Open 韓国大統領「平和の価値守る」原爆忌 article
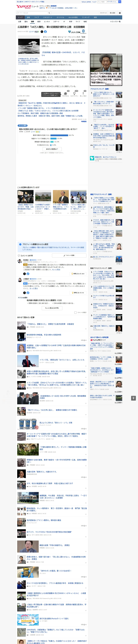This screenshot has height=644, width=138. [x=55, y=545]
